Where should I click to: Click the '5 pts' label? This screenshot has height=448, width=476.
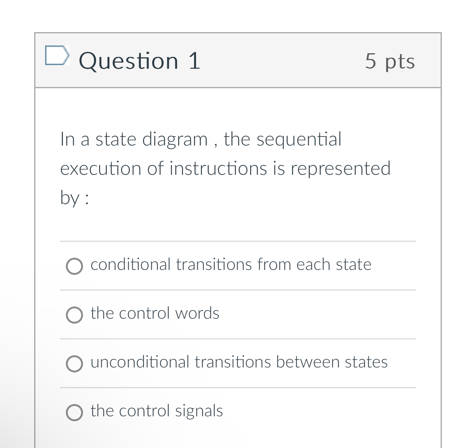390,61
